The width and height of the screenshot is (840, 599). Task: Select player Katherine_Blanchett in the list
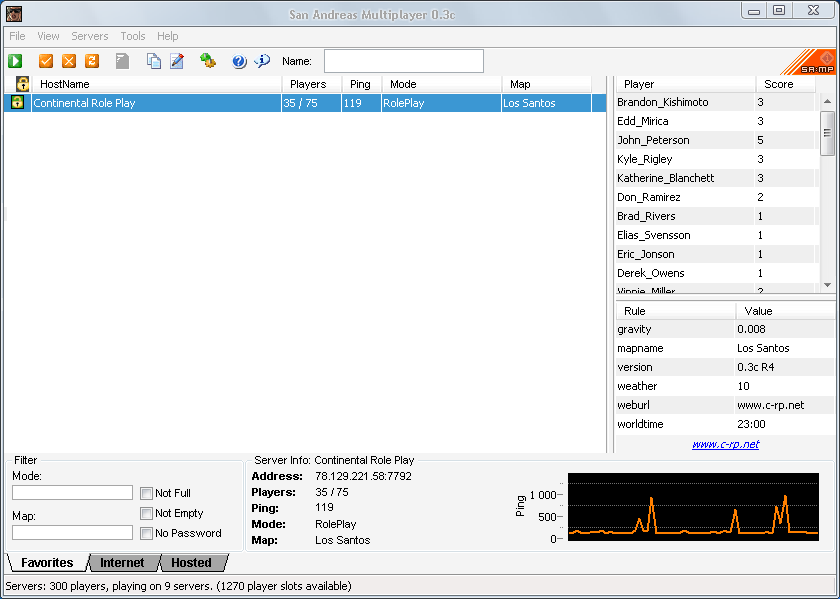(717, 178)
